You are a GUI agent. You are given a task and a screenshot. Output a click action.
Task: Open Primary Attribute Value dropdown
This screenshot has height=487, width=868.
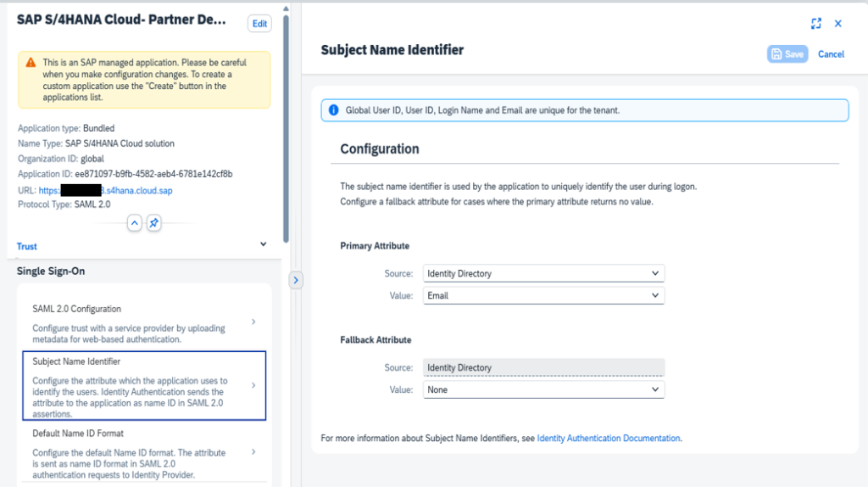click(x=543, y=295)
